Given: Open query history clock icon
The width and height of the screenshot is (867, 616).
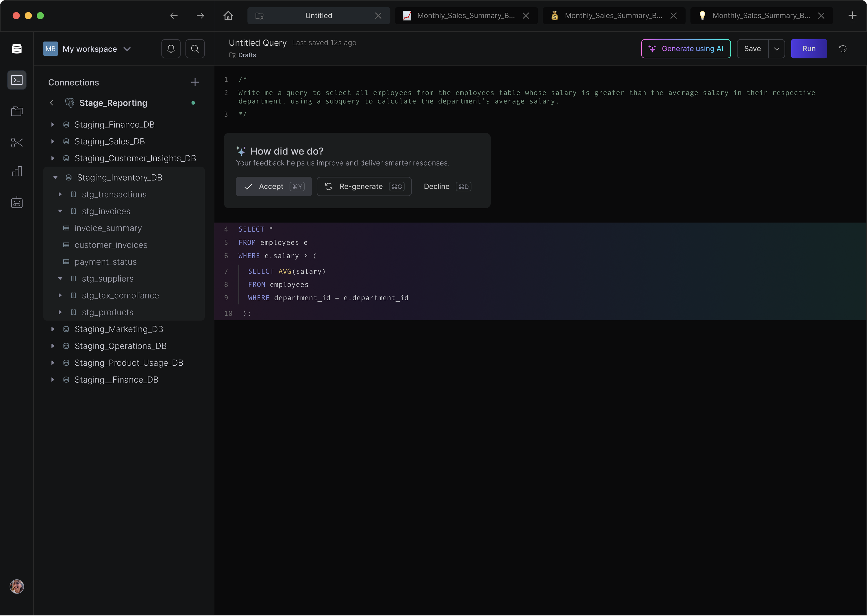Looking at the screenshot, I should tap(842, 49).
